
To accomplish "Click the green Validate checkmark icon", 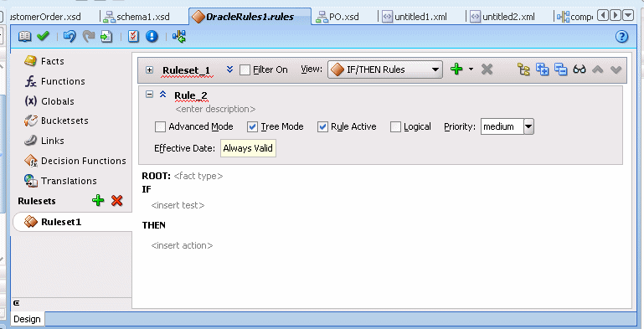I will [43, 37].
